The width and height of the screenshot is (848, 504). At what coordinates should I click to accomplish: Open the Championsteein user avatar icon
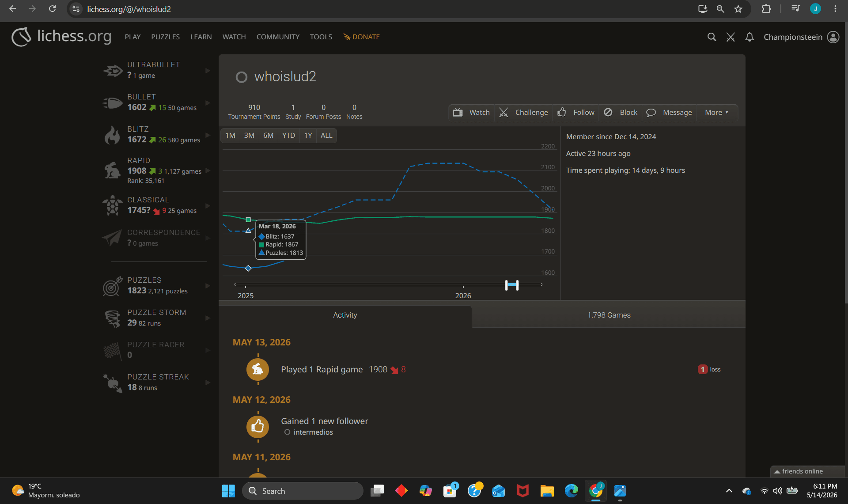833,37
